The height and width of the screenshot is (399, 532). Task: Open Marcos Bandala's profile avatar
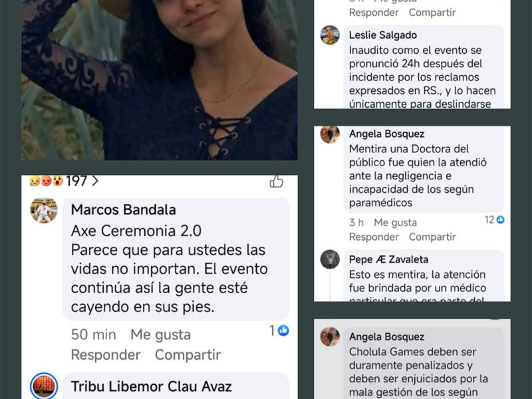point(44,210)
